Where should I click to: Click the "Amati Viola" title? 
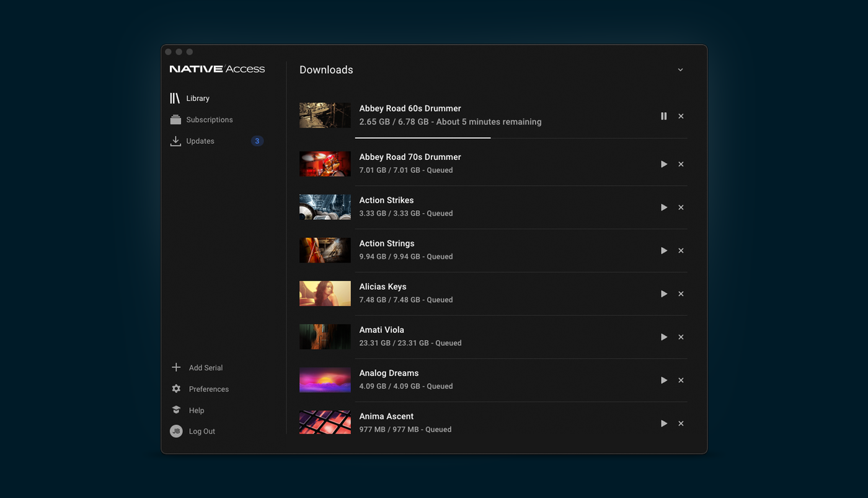coord(382,330)
